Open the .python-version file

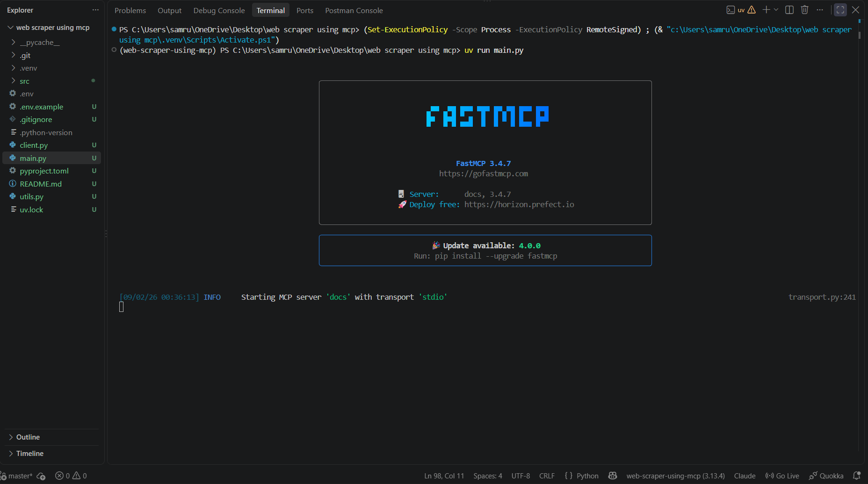[52, 132]
